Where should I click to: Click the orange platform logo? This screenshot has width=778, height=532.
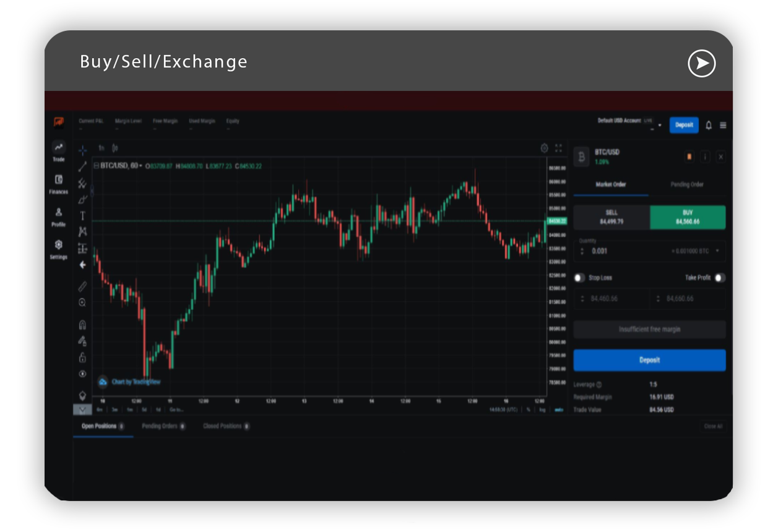point(58,122)
